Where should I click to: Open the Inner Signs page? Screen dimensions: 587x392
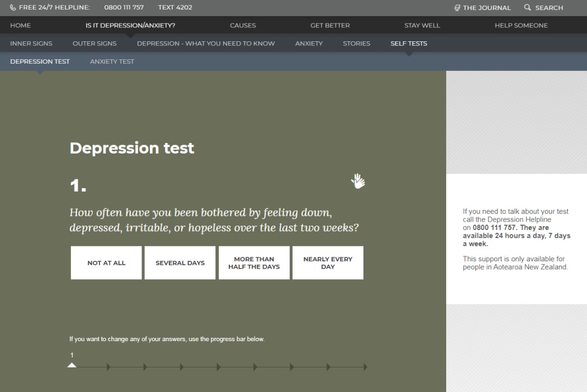tap(31, 44)
